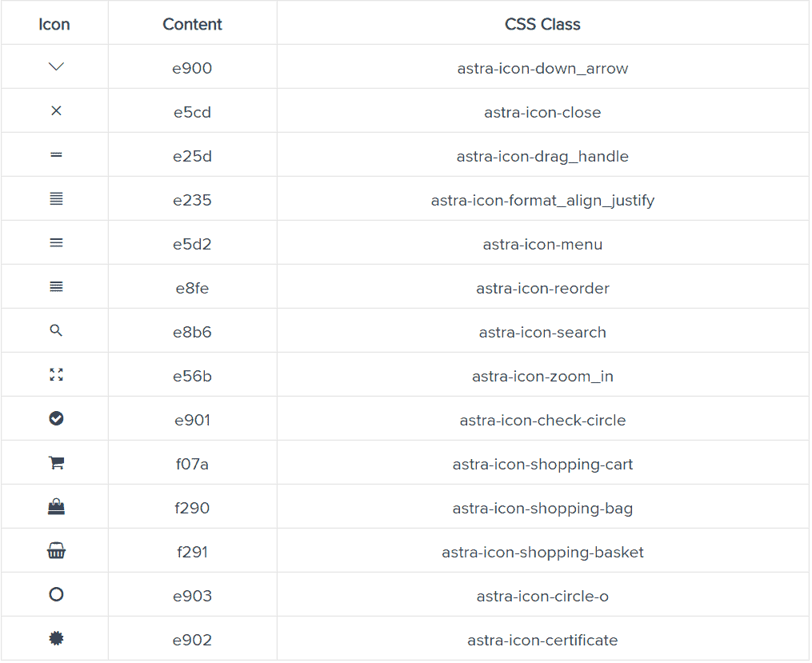The height and width of the screenshot is (663, 812).
Task: Click the drag handle icon
Action: coord(56,155)
